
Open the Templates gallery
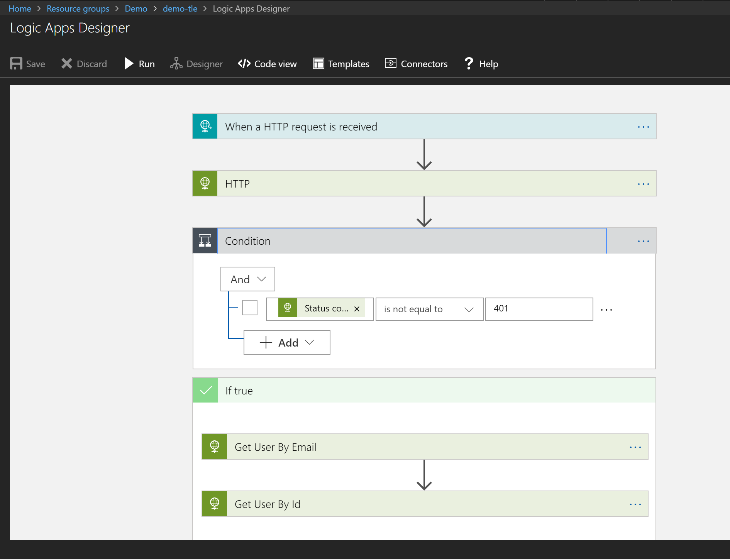tap(341, 64)
